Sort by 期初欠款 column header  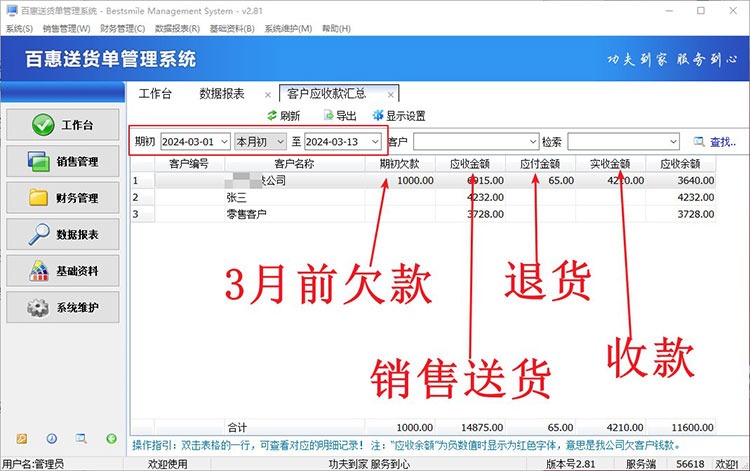400,164
